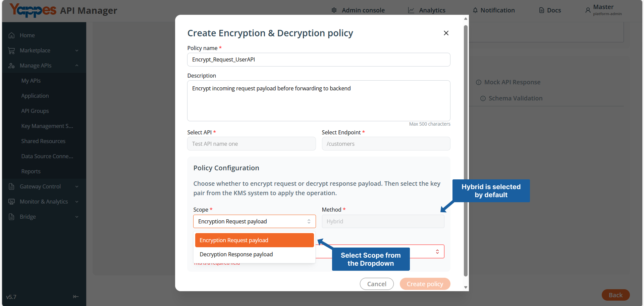Screen dimensions: 644x306
Task: Click the Master user profile icon
Action: 588,10
